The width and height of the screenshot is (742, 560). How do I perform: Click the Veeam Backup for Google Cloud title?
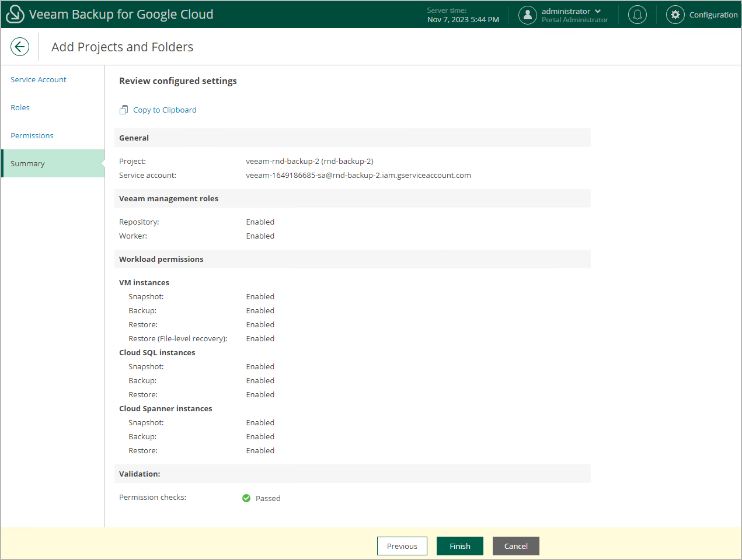click(121, 14)
